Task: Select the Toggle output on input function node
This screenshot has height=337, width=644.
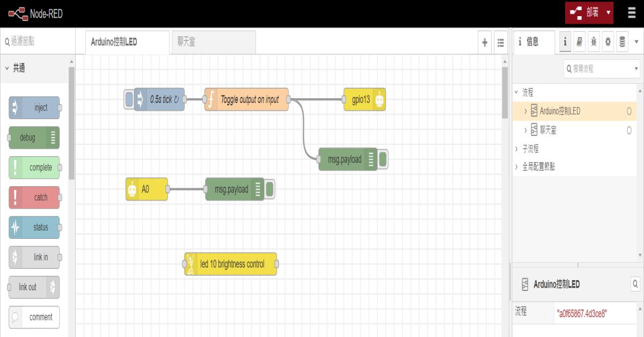Action: [250, 99]
